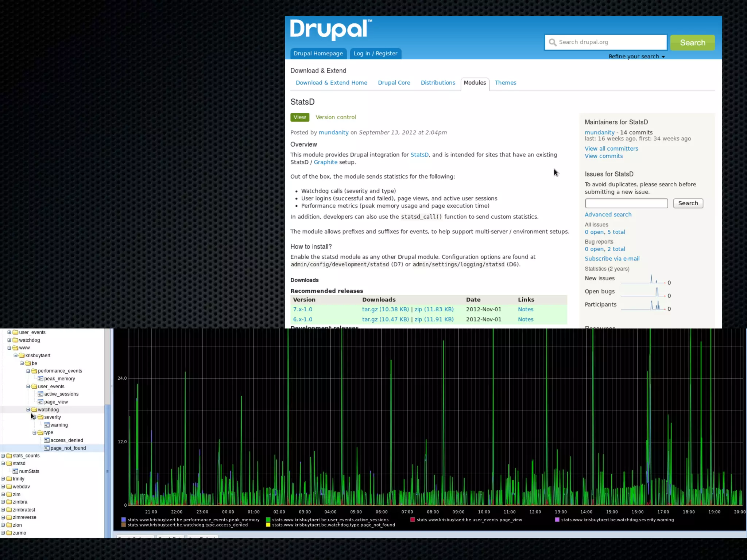Click the page_not_found yellow legend swatch

268,525
